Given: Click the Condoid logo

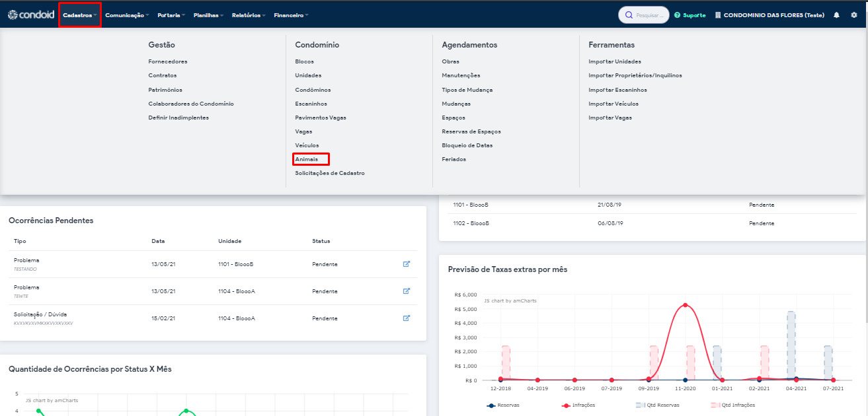Looking at the screenshot, I should [30, 15].
